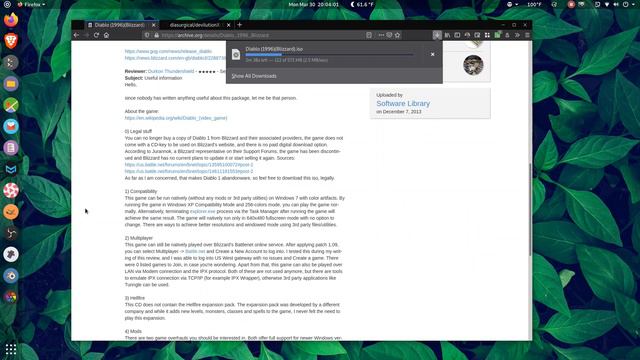Bookmark this page with the star icon

point(398,35)
